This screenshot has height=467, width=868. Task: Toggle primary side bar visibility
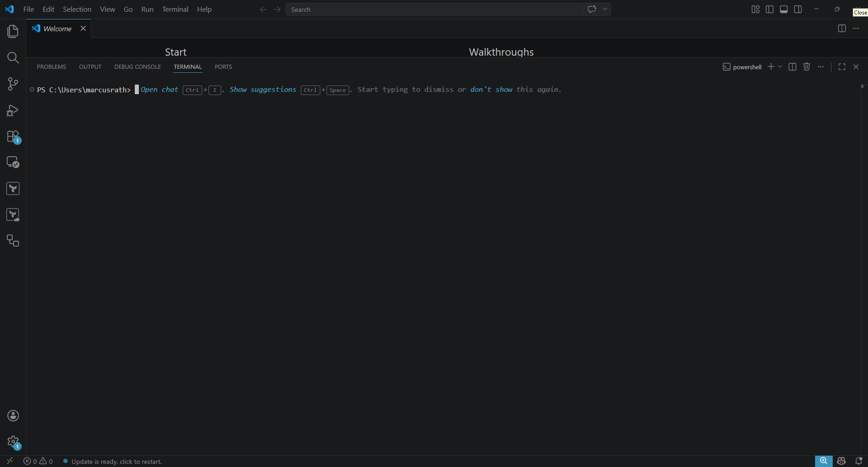pyautogui.click(x=769, y=10)
